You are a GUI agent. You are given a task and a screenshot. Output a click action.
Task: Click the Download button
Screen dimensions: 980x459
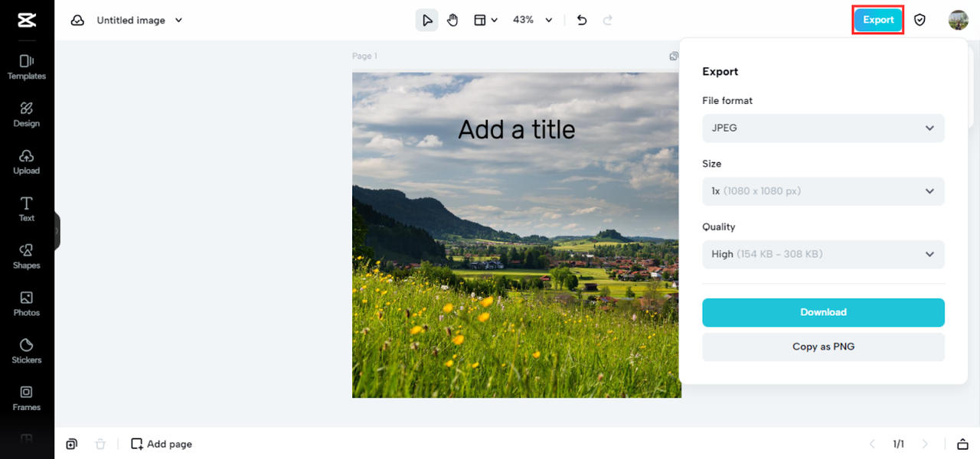[824, 312]
